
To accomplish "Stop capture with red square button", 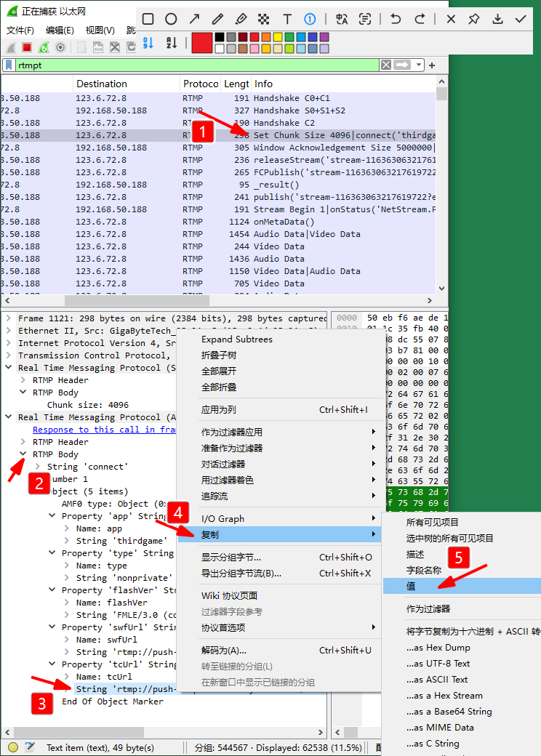I will (x=27, y=47).
